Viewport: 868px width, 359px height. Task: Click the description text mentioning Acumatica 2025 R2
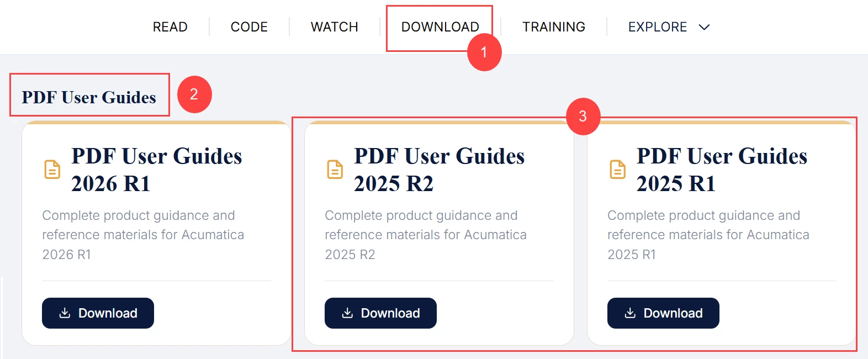coord(426,235)
